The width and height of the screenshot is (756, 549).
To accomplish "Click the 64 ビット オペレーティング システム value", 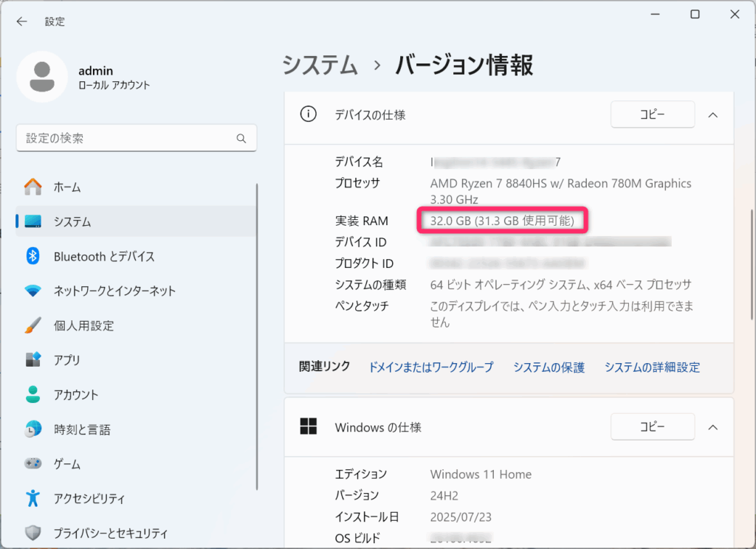I will pos(561,284).
